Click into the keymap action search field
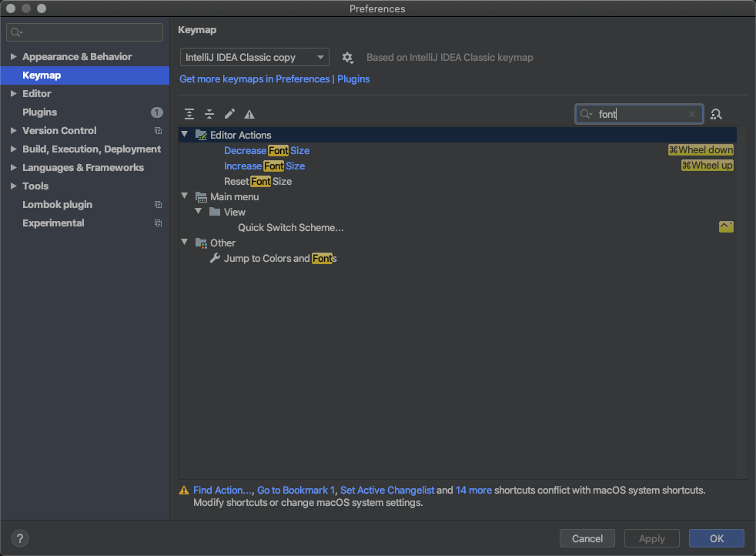 (639, 114)
